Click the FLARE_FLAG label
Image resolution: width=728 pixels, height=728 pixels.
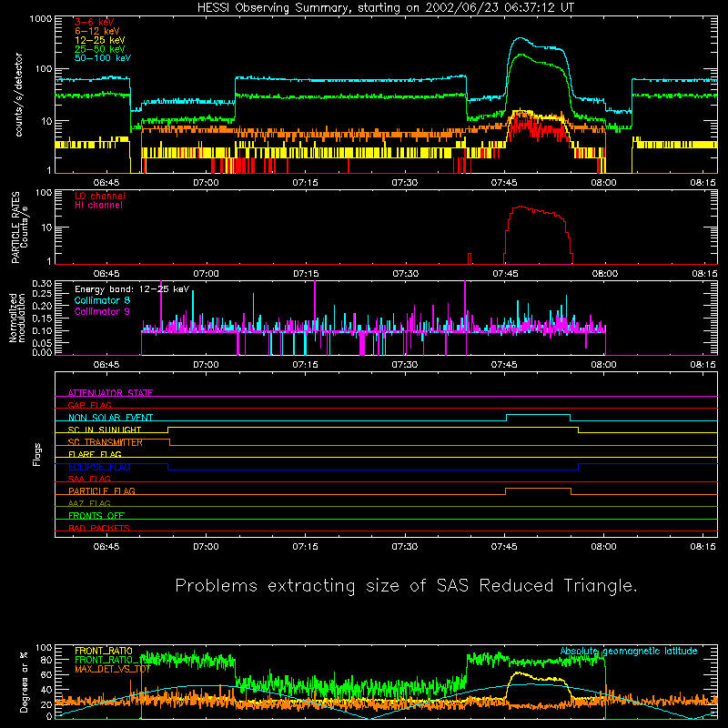click(x=95, y=454)
